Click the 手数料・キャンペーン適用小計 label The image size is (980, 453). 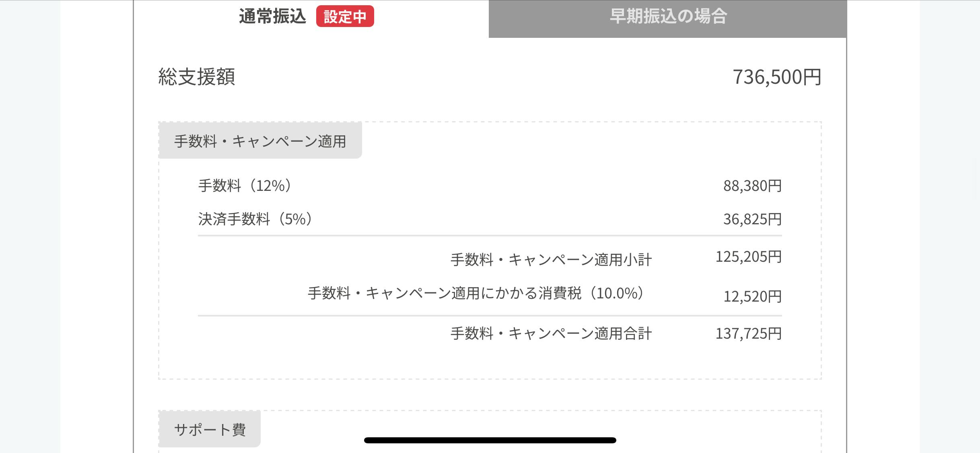[x=551, y=260]
